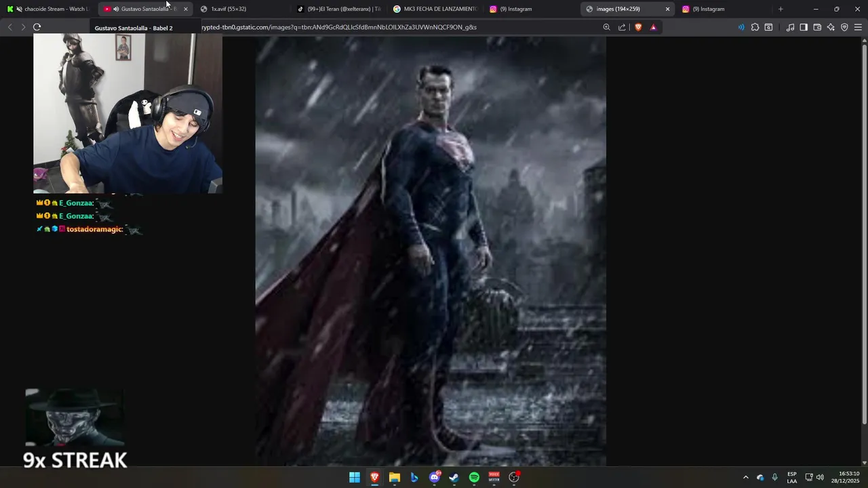Open the Windows Start menu
The width and height of the screenshot is (868, 488).
click(x=355, y=477)
